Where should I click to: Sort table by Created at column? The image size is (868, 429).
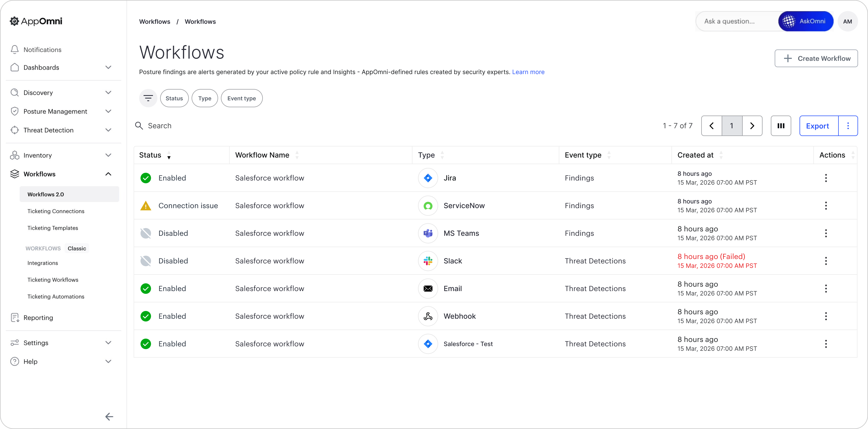click(721, 155)
